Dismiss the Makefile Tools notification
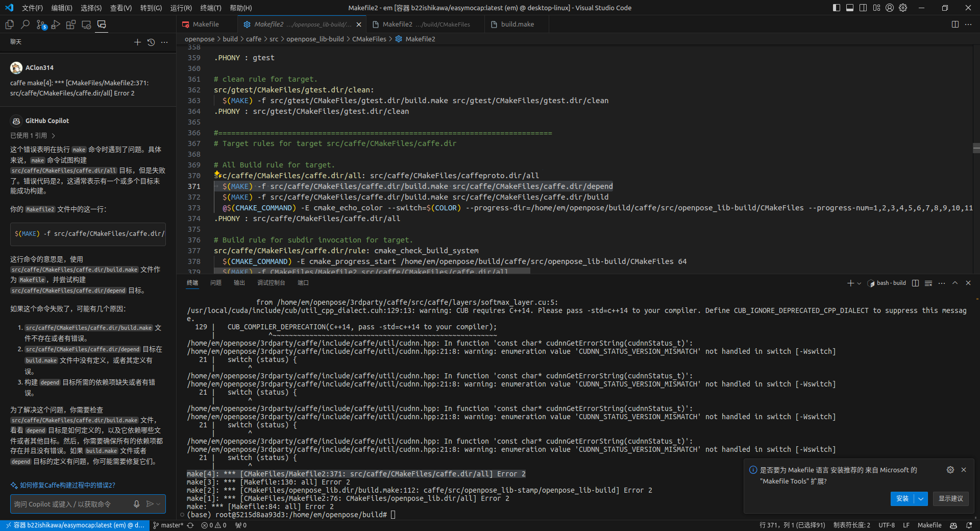The width and height of the screenshot is (980, 531). pyautogui.click(x=964, y=470)
